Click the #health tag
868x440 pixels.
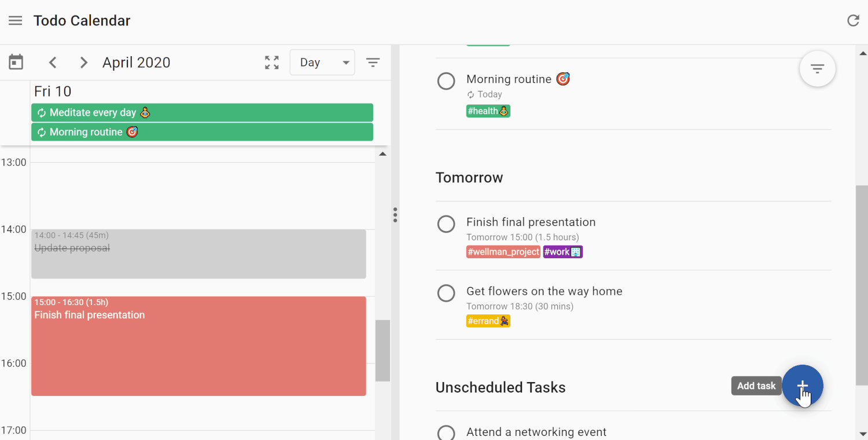(488, 111)
